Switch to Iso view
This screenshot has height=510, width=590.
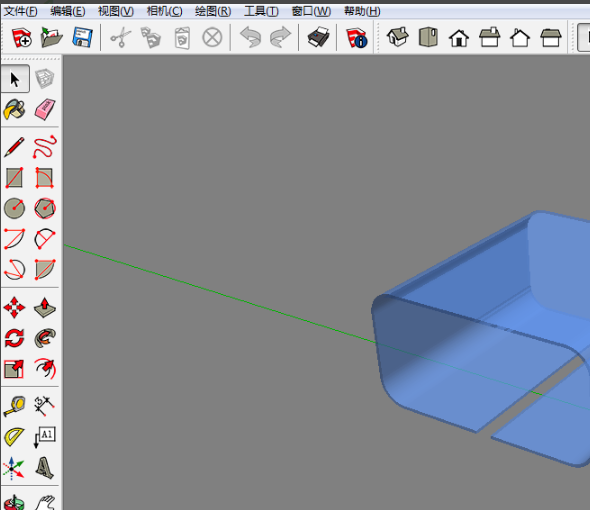(x=398, y=37)
